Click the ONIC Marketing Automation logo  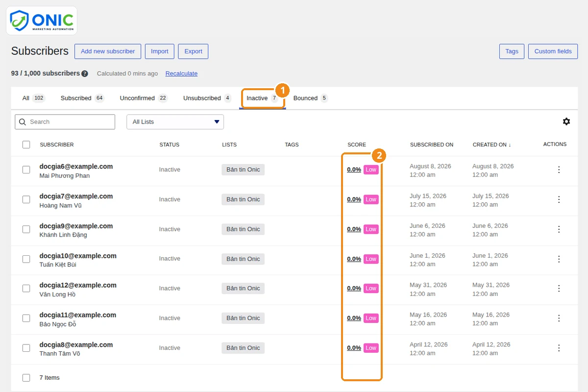coord(42,21)
